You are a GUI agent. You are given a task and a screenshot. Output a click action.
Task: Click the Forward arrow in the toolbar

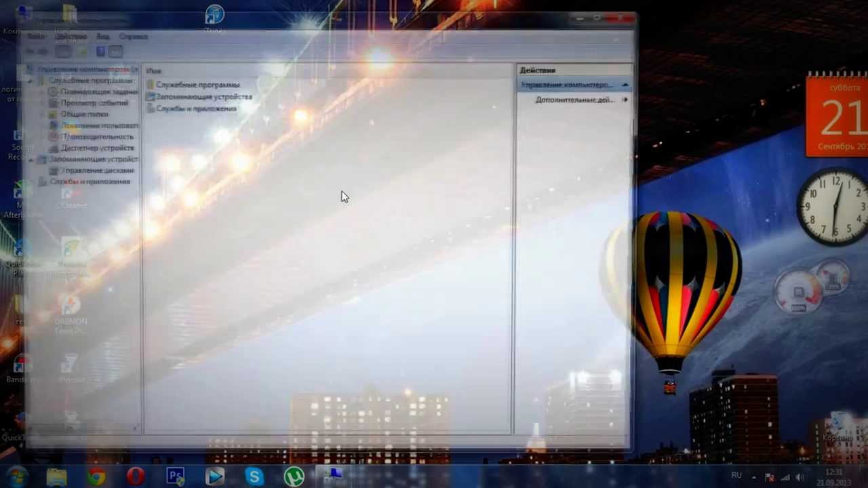pyautogui.click(x=43, y=52)
